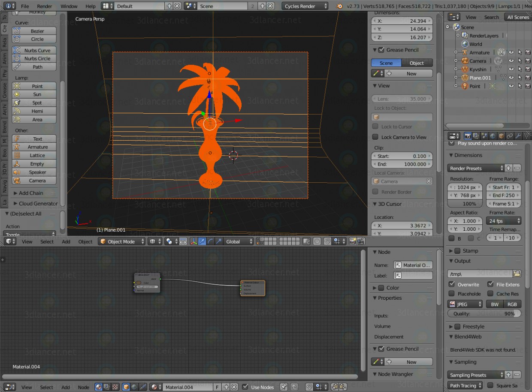The height and width of the screenshot is (392, 532).
Task: Add a Nurbs Circle from the tool shelf
Action: coord(34,59)
